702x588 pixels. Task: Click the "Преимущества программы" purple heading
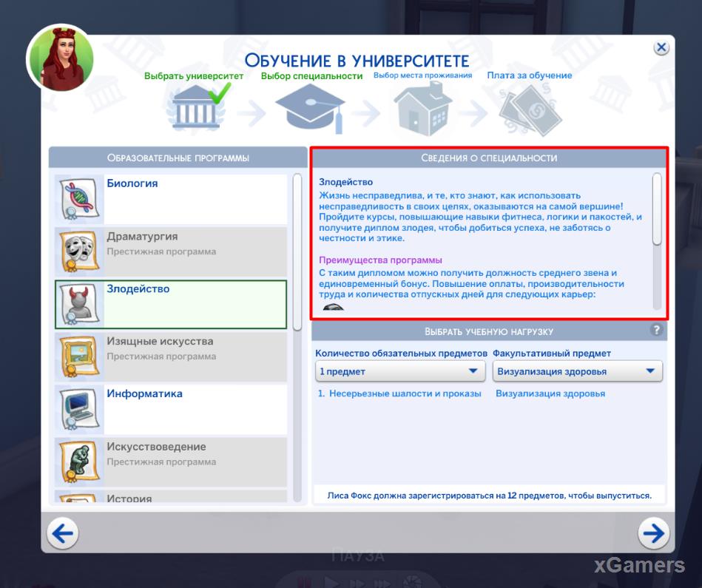pos(380,260)
